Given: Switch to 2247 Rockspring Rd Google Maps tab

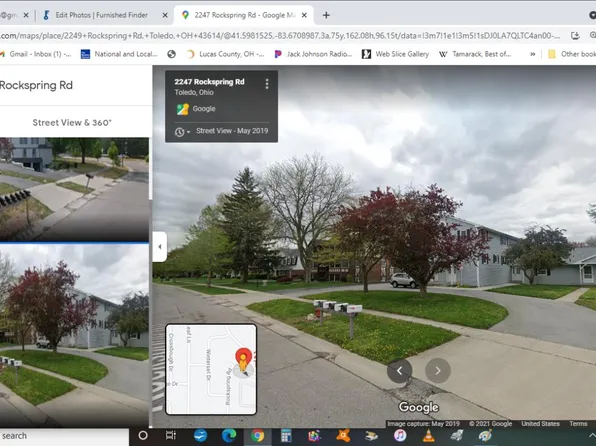Looking at the screenshot, I should pos(243,15).
